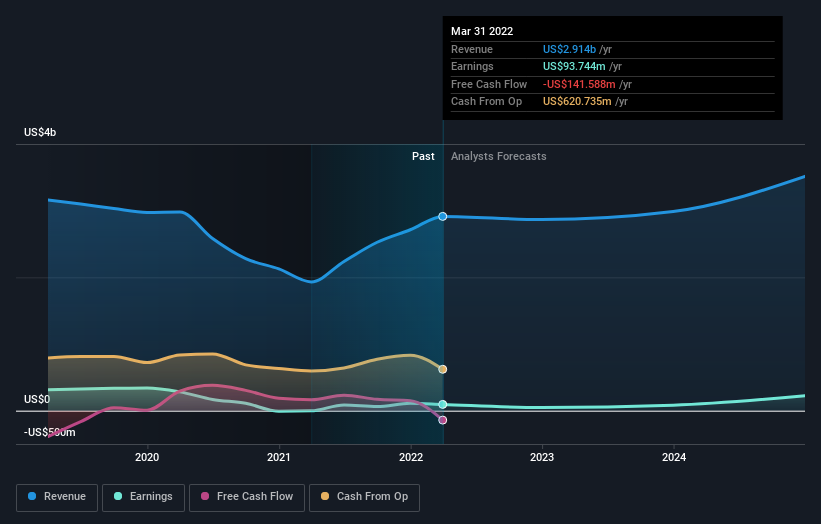Screen dimensions: 821x524
Task: Click the US$2.914b revenue value
Action: tap(569, 49)
